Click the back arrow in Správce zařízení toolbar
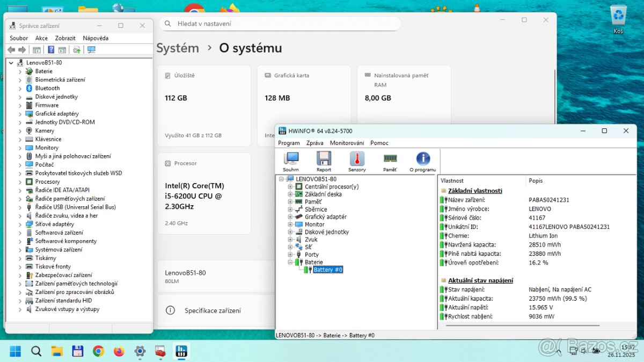Screen dimensions: 644x362 [x=11, y=49]
